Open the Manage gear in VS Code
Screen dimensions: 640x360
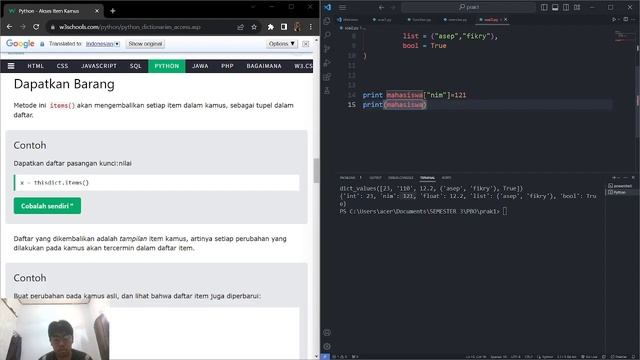[x=327, y=347]
